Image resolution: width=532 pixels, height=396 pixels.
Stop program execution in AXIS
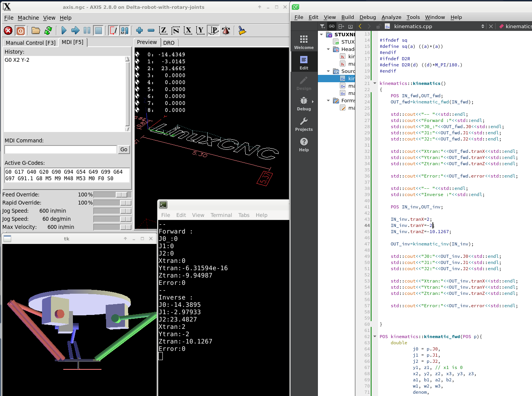click(x=99, y=30)
